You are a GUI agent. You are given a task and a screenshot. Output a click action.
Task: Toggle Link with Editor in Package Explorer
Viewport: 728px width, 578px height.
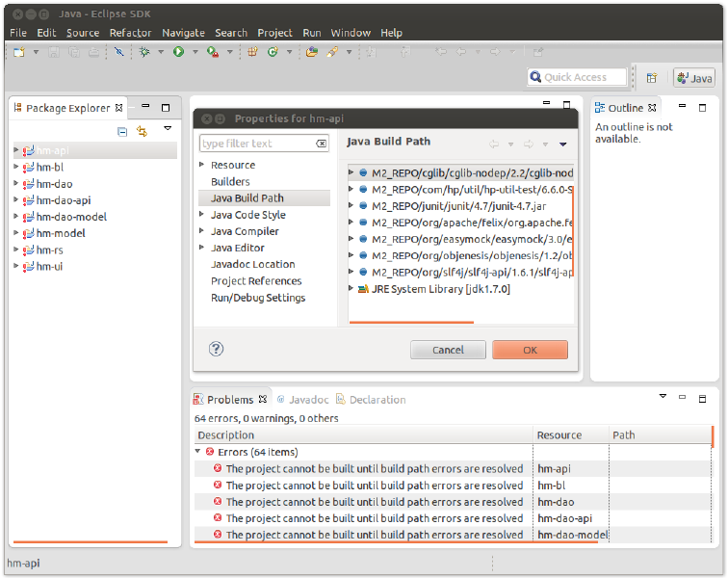tap(143, 131)
